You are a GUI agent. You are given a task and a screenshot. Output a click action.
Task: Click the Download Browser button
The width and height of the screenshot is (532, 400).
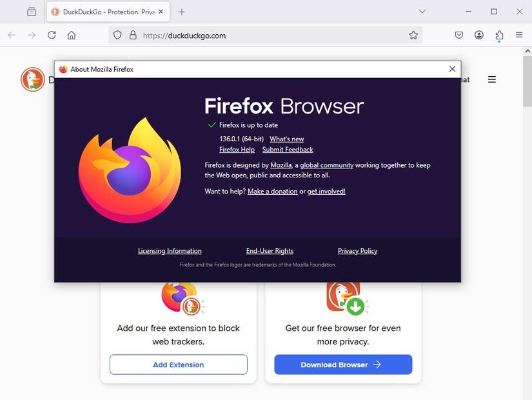click(343, 365)
